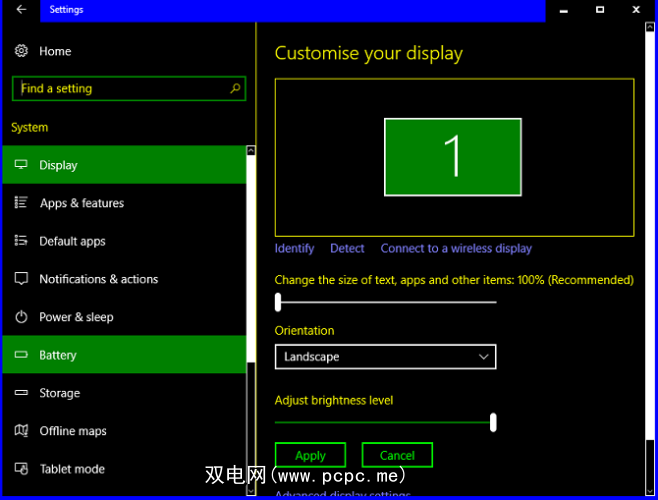This screenshot has height=500, width=658.
Task: Click the Identify link
Action: 294,248
